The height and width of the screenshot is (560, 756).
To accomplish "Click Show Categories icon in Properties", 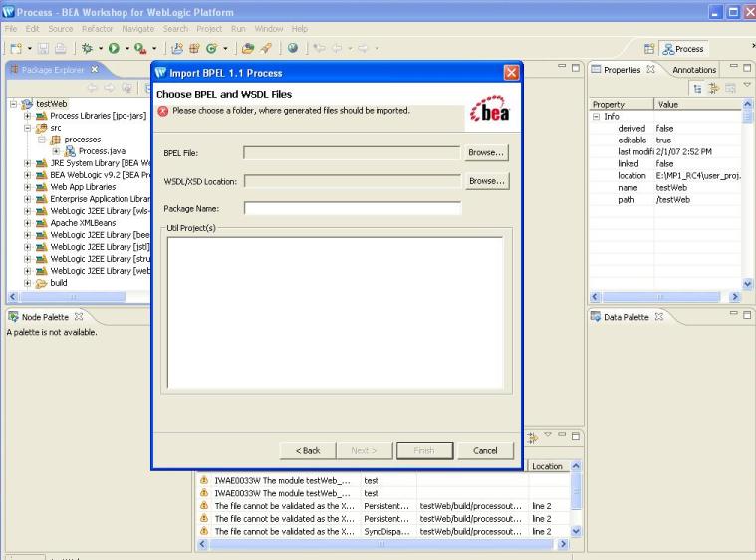I will coord(697,88).
